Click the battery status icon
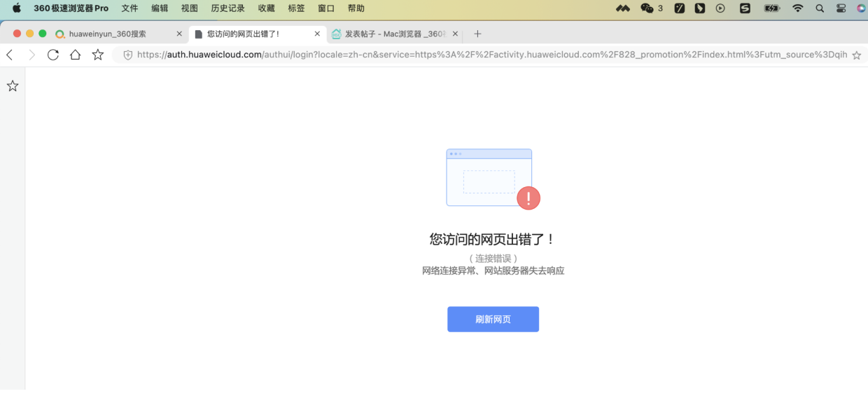This screenshot has height=410, width=868. coord(771,8)
